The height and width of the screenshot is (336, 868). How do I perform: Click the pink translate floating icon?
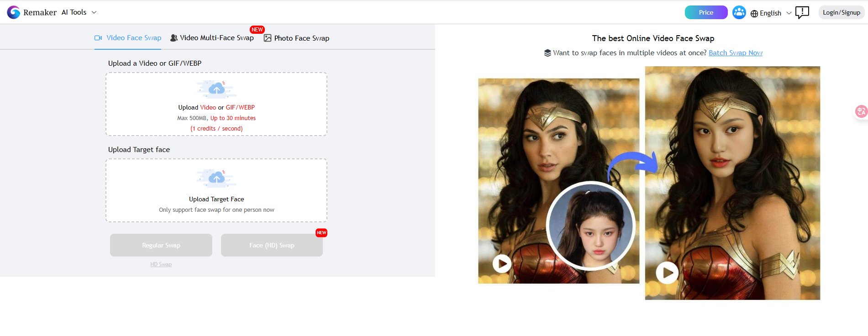[861, 111]
